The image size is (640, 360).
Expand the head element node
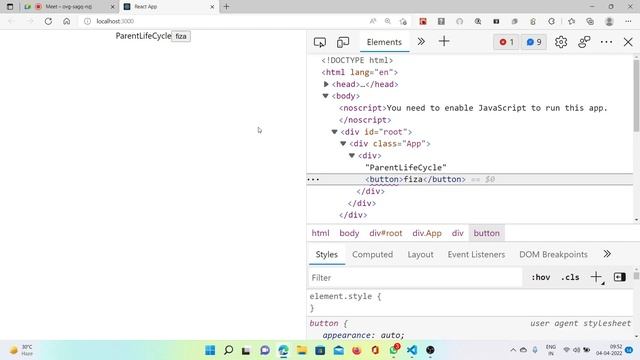point(326,84)
